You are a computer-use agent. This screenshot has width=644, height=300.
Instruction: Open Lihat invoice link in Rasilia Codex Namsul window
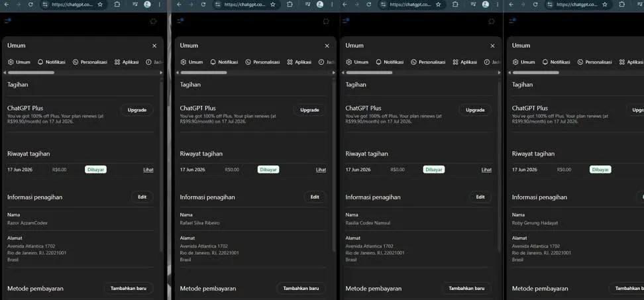pyautogui.click(x=486, y=170)
